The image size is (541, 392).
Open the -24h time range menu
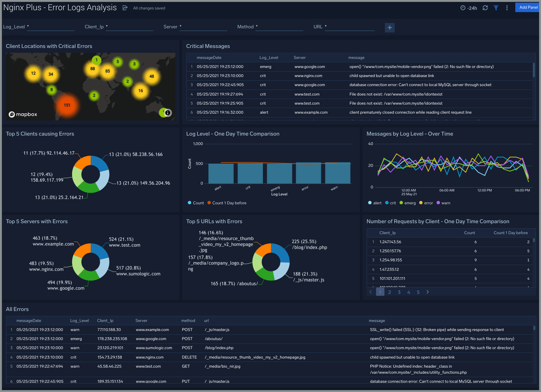472,8
